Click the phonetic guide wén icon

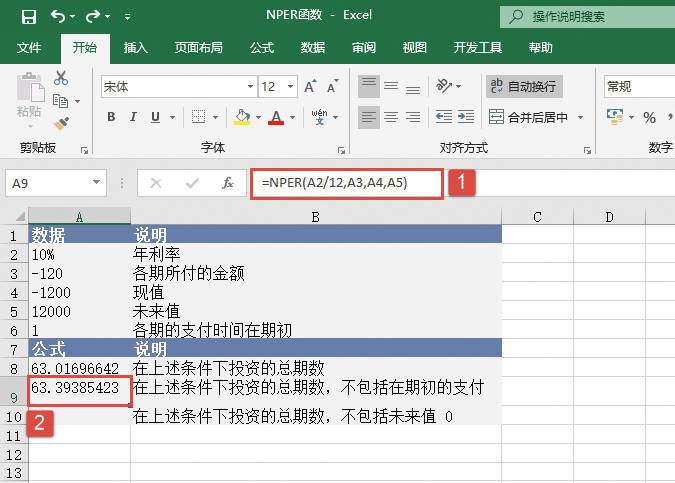point(319,117)
